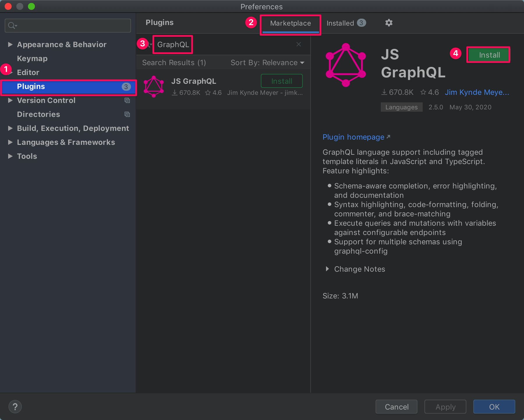Screen dimensions: 524x420
Task: Click the Plugins heading
Action: (160, 22)
